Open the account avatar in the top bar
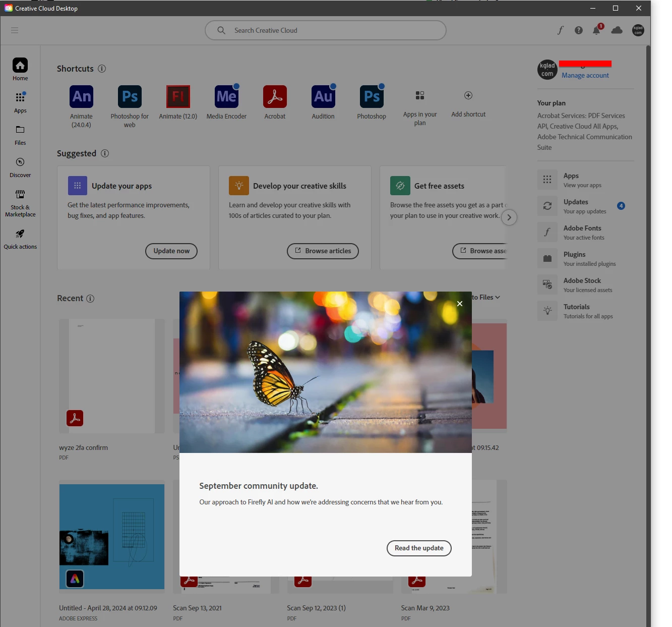Image resolution: width=672 pixels, height=627 pixels. pos(638,30)
